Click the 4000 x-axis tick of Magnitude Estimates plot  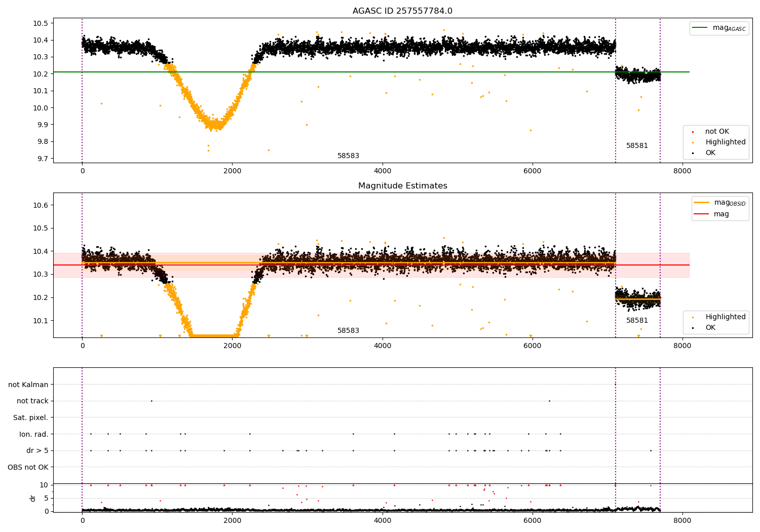pyautogui.click(x=382, y=346)
